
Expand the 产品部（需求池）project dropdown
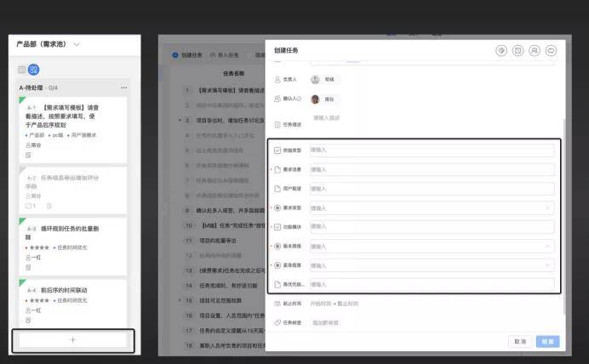(77, 44)
